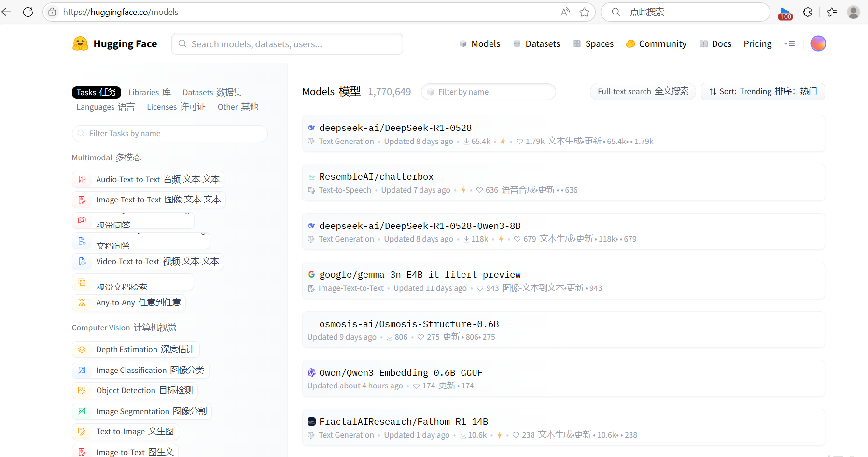Viewport: 868px width, 457px height.
Task: Click the Hugging Face brand name text
Action: (125, 43)
